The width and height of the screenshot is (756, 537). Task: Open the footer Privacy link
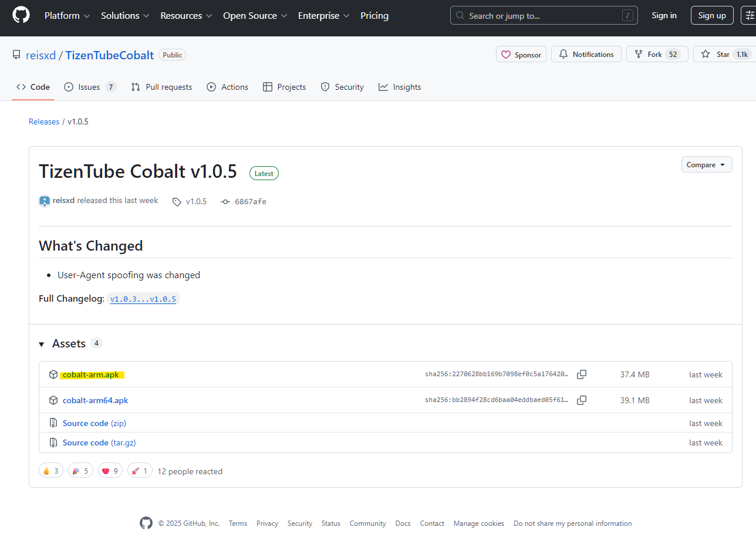click(x=267, y=524)
